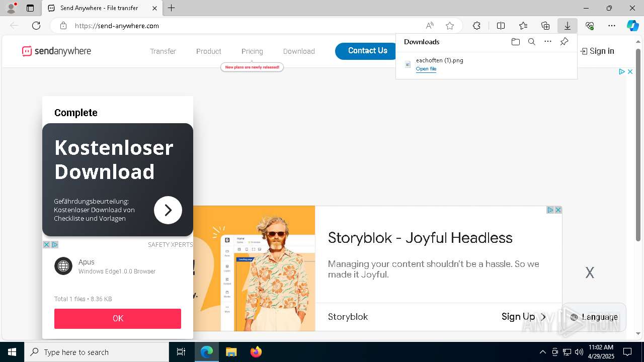The height and width of the screenshot is (362, 644).
Task: Click the Storyblok Sign Up button
Action: [524, 317]
